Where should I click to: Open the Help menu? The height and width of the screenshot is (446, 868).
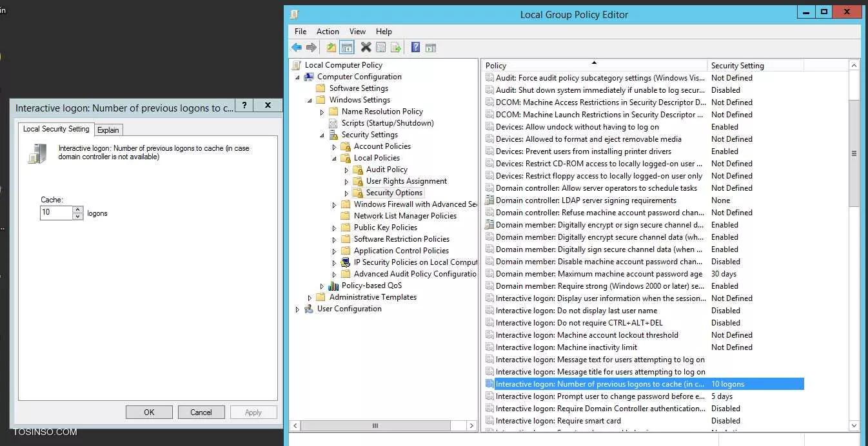[x=384, y=31]
